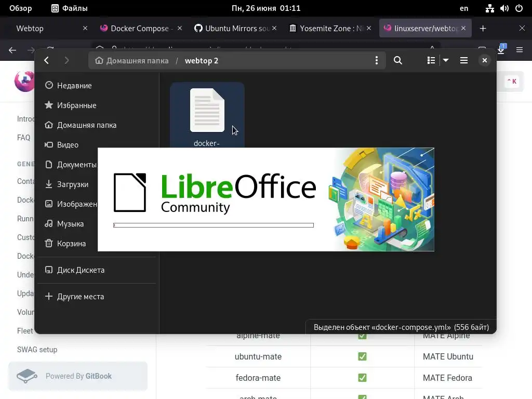Click the Favorites star icon
Image resolution: width=532 pixels, height=399 pixels.
point(49,105)
